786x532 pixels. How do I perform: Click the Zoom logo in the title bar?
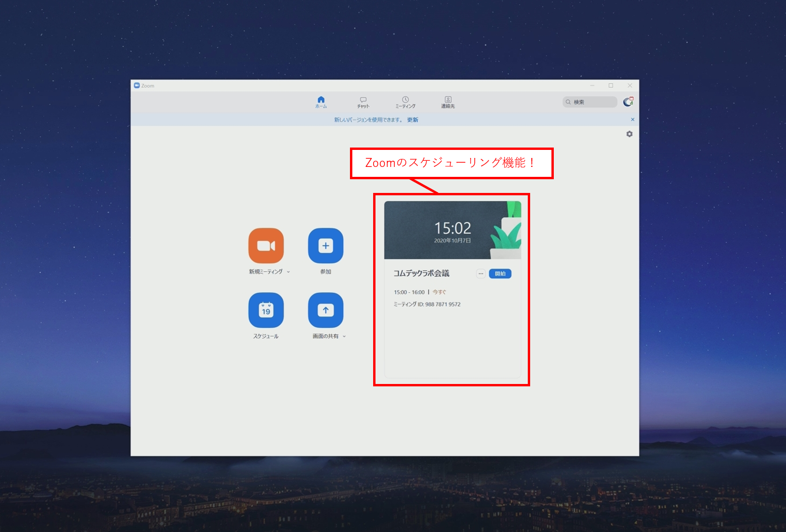pos(137,86)
